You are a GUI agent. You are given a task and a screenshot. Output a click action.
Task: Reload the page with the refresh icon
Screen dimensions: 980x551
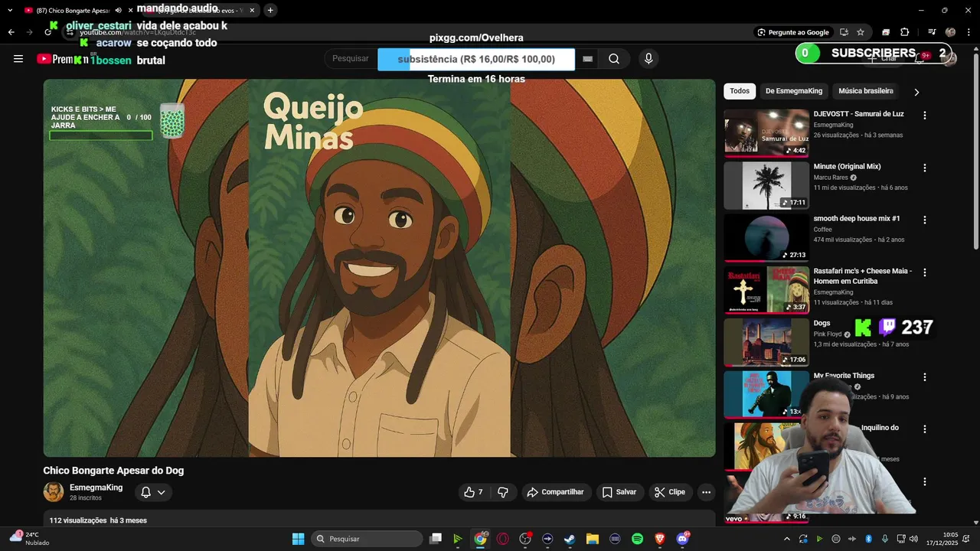pos(47,32)
